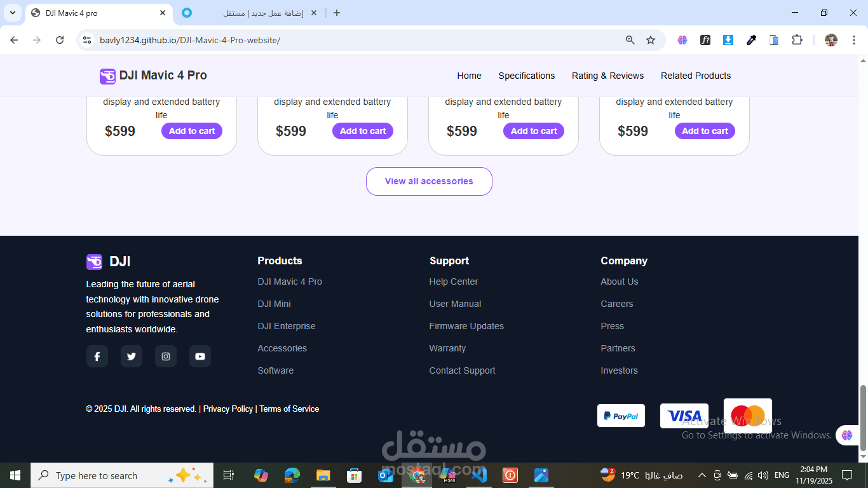Click the floating brain assistant icon
This screenshot has width=868, height=488.
point(847,435)
